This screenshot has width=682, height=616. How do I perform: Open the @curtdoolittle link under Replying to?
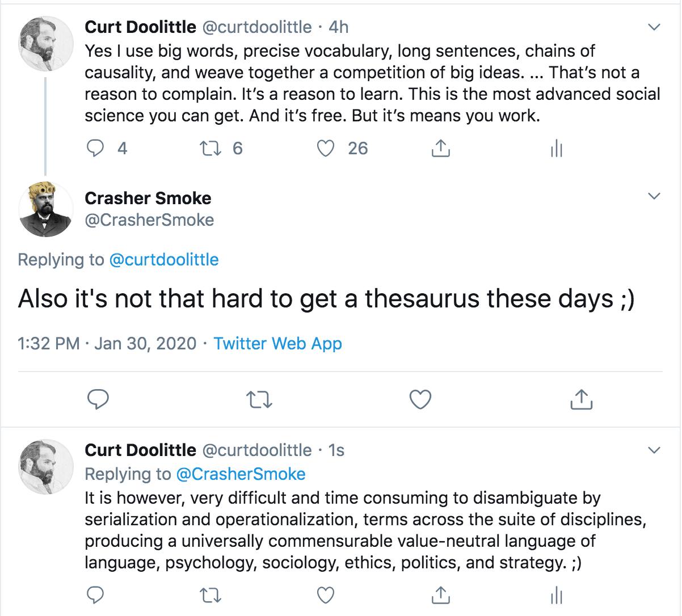point(163,260)
